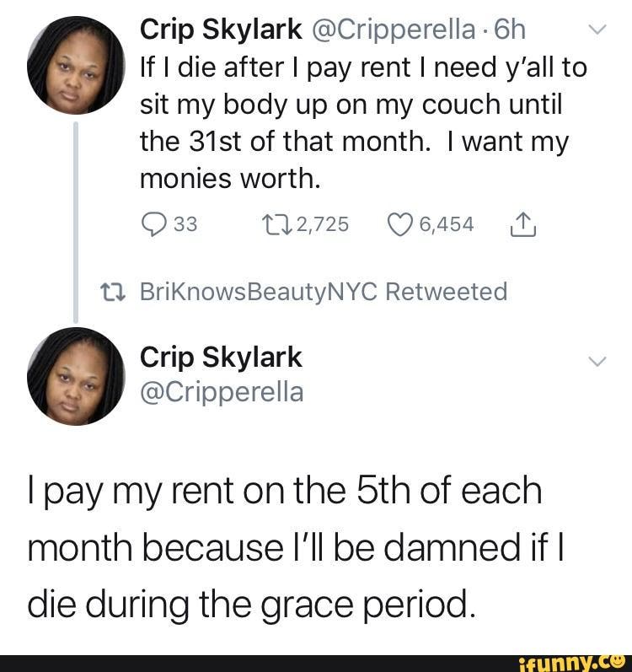632x672 pixels.
Task: Click the 33 replies count
Action: 185,225
